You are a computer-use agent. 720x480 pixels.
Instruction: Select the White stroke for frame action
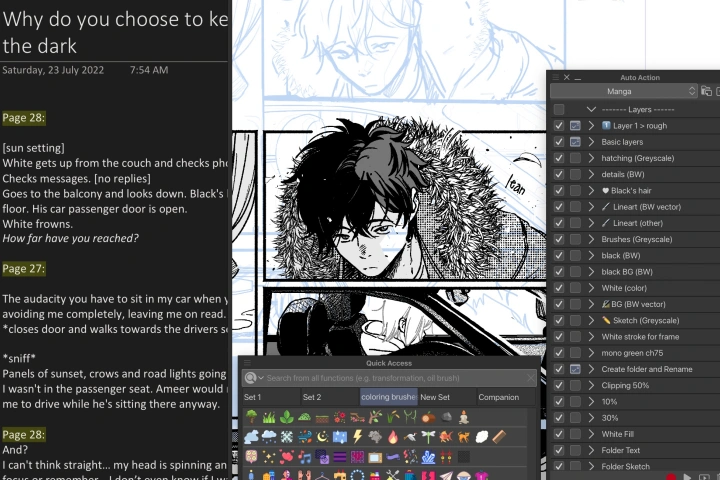(640, 336)
